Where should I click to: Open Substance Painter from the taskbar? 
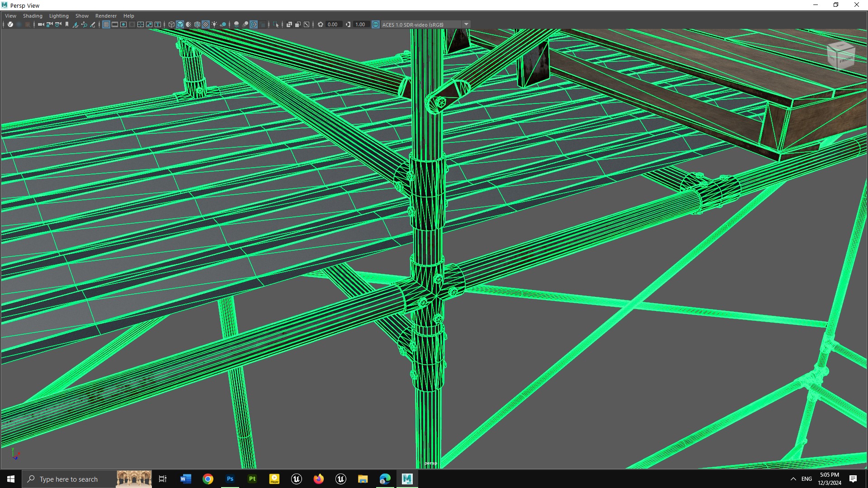click(x=252, y=479)
